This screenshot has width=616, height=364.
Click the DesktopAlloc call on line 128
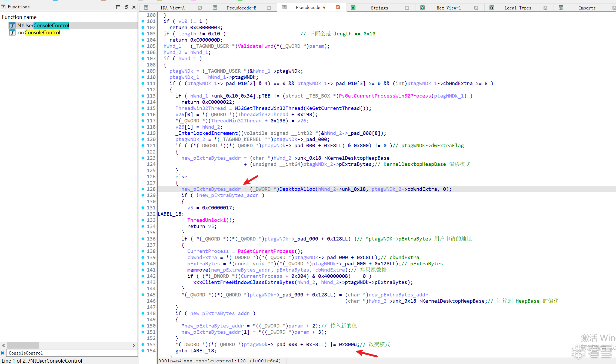(x=297, y=189)
